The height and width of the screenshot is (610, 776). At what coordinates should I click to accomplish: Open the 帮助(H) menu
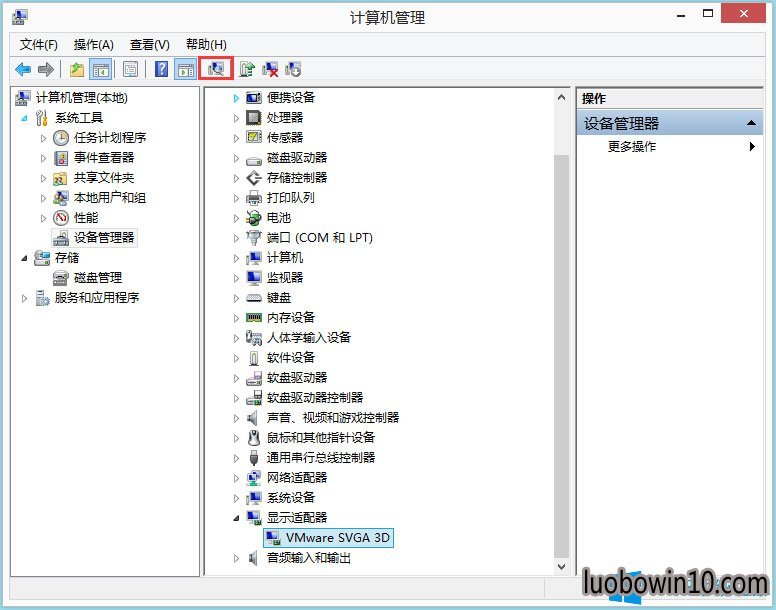point(206,45)
